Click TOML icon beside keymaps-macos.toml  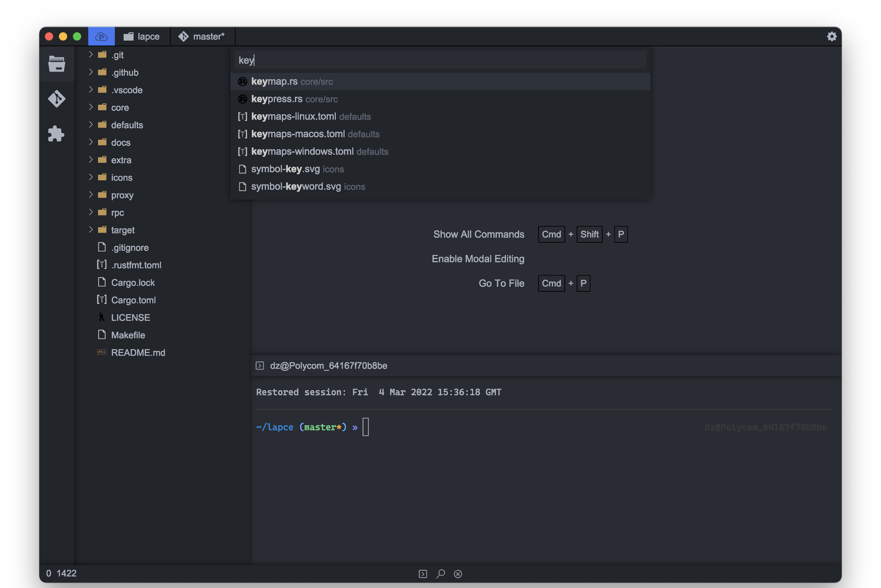(243, 134)
